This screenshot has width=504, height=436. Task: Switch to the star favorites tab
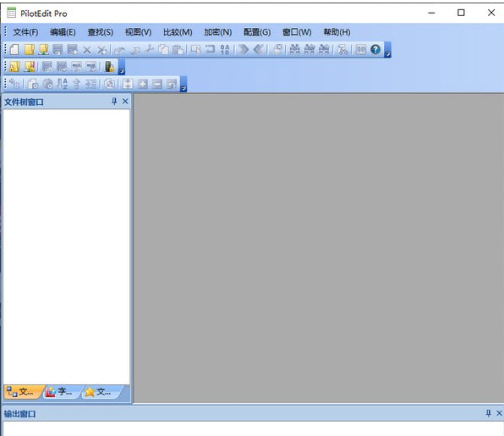98,392
